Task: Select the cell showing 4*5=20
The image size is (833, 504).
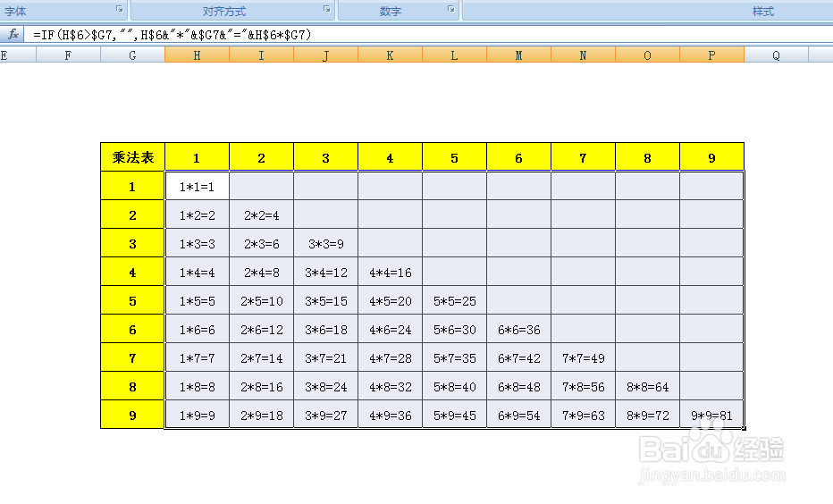Action: pyautogui.click(x=390, y=300)
